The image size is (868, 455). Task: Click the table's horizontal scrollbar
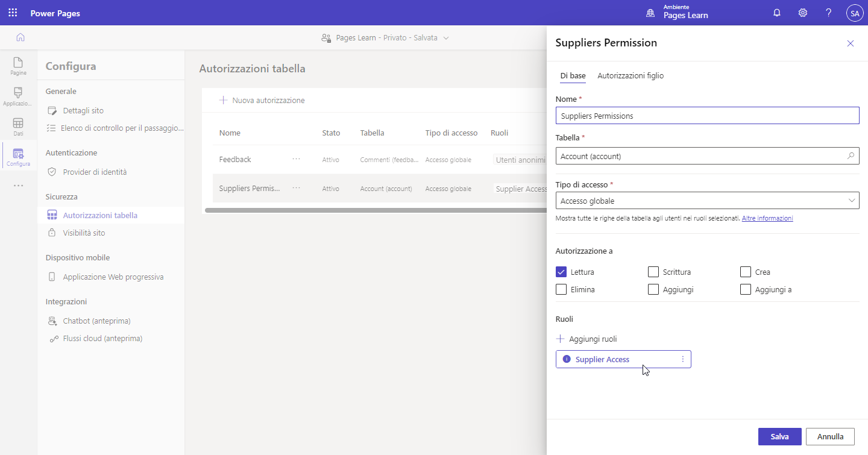(x=376, y=210)
